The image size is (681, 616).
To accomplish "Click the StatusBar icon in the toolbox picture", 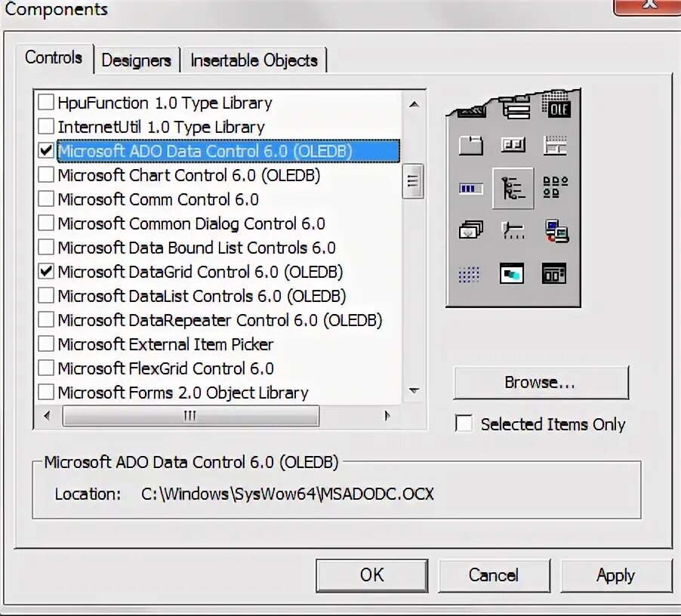I will (555, 145).
